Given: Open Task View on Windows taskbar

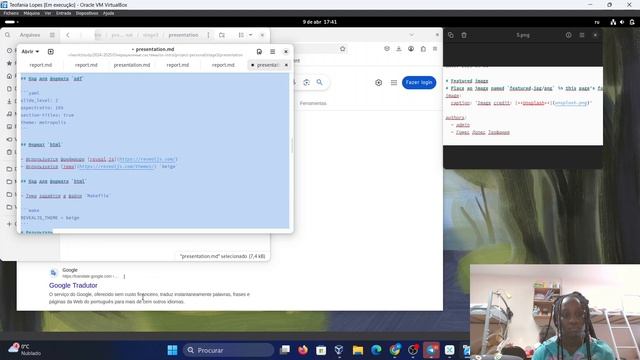Looking at the screenshot, I should [284, 350].
